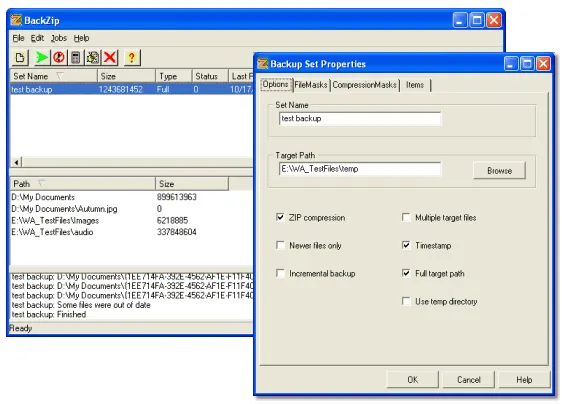Open the File menu in BackZip
The width and height of the screenshot is (562, 404).
(x=18, y=38)
